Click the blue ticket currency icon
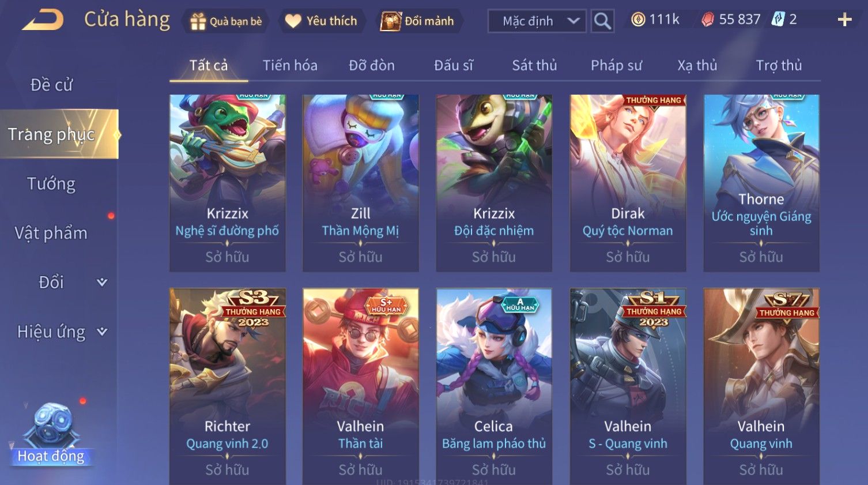The width and height of the screenshot is (868, 485). (x=778, y=20)
